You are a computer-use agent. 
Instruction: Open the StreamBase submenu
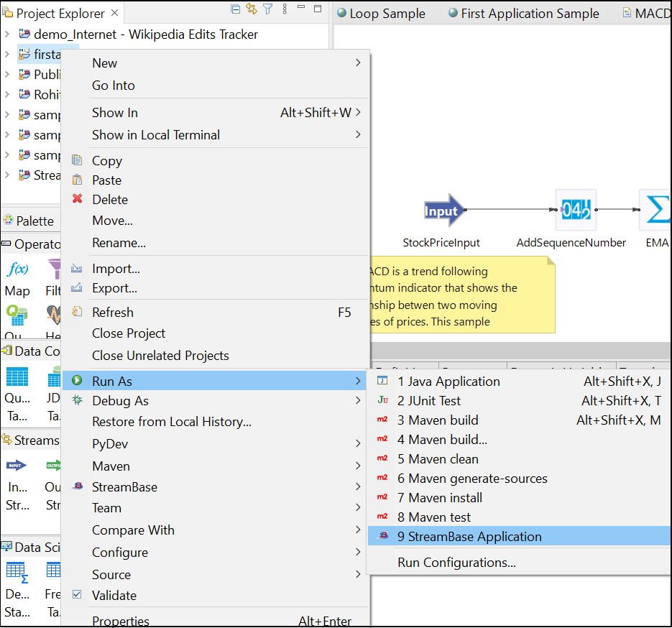click(x=216, y=487)
